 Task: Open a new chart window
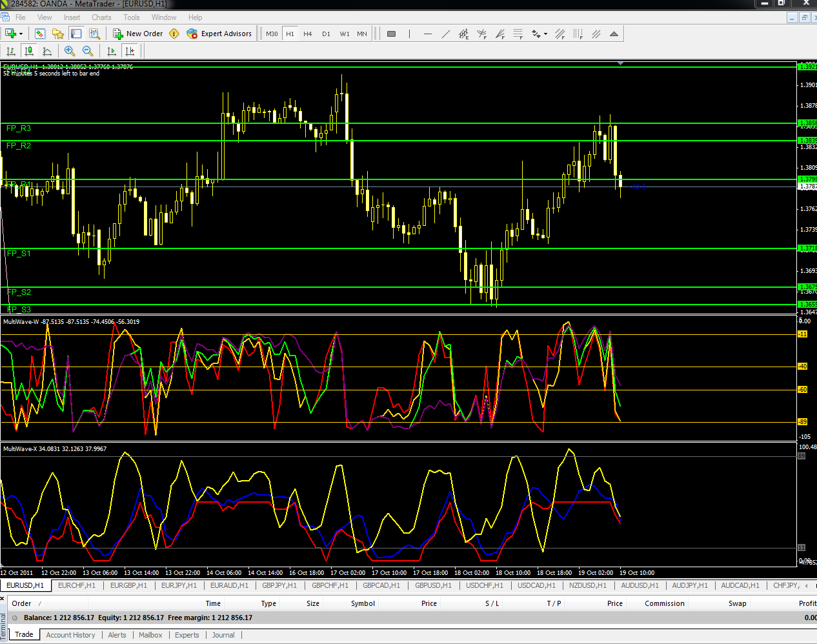[x=10, y=34]
